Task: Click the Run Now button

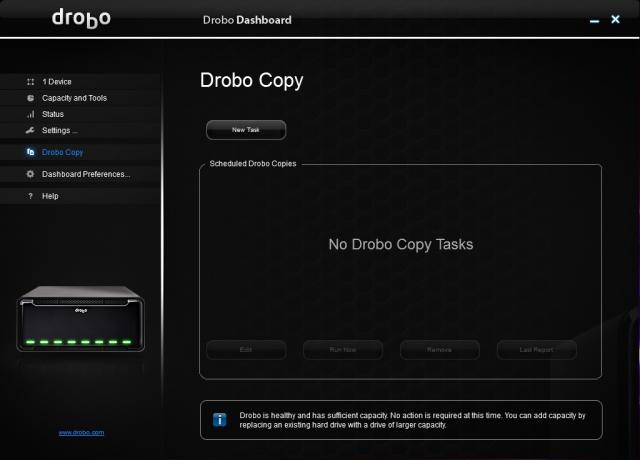Action: point(343,350)
